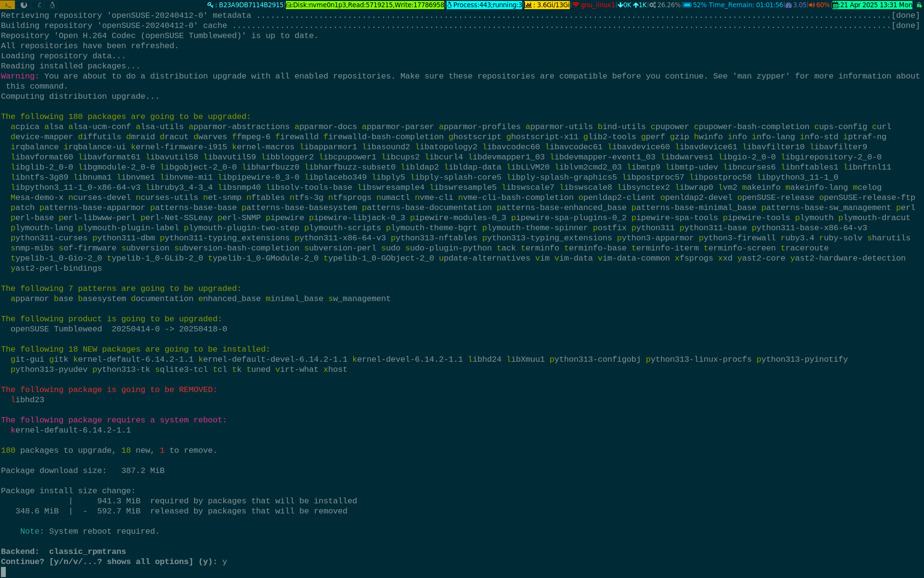Click the volume 60% indicator
924x578 pixels.
[x=819, y=5]
